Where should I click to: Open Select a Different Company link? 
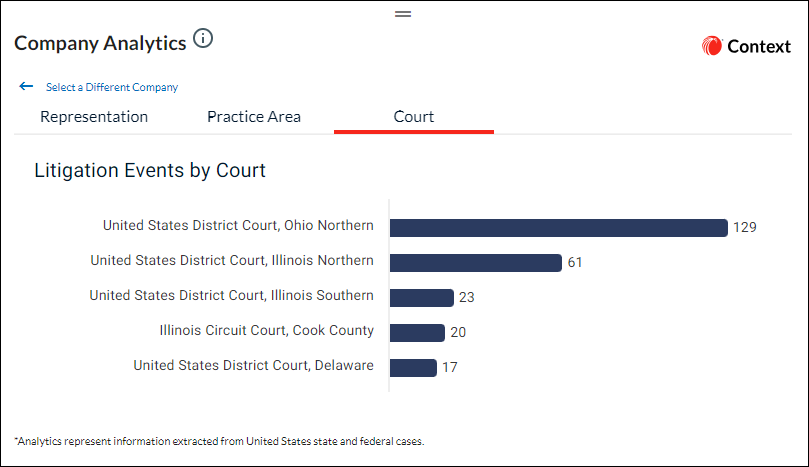tap(112, 87)
